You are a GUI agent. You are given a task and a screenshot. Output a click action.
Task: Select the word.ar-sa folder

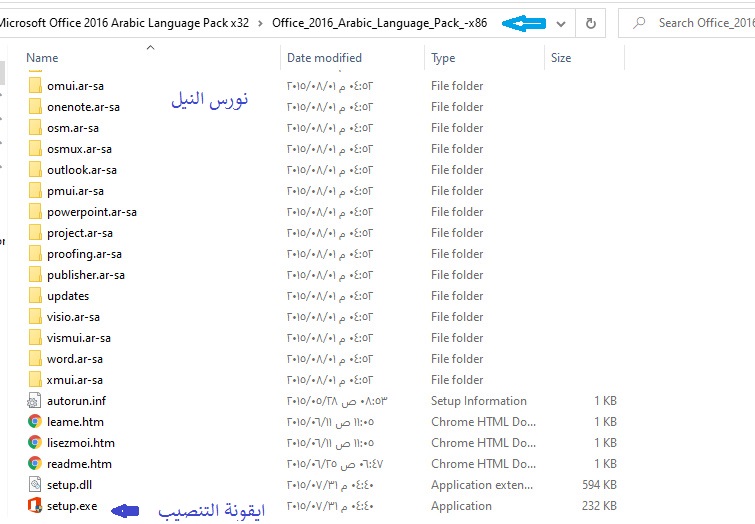tap(74, 359)
